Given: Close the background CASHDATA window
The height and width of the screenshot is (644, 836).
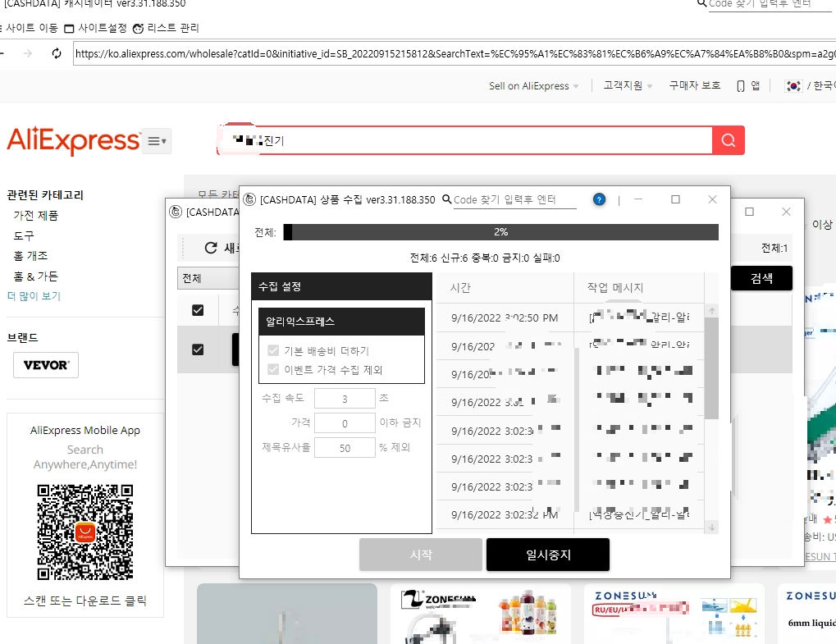Looking at the screenshot, I should click(786, 212).
